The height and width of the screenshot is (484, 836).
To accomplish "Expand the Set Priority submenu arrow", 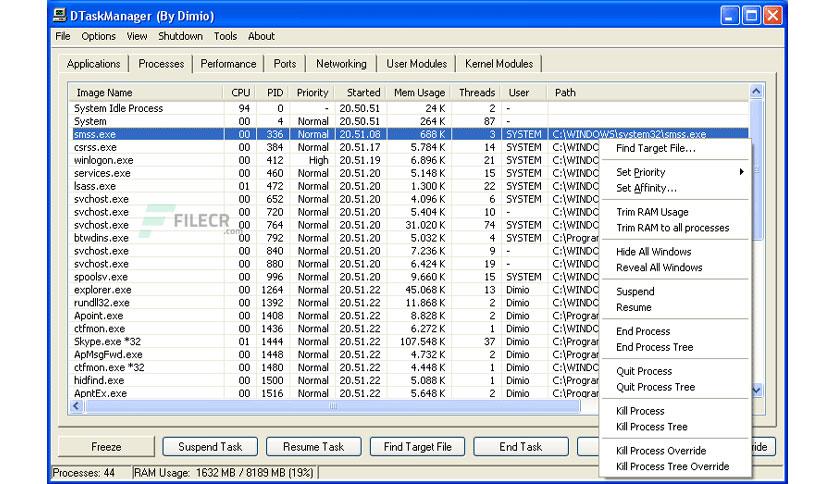I will pos(742,172).
